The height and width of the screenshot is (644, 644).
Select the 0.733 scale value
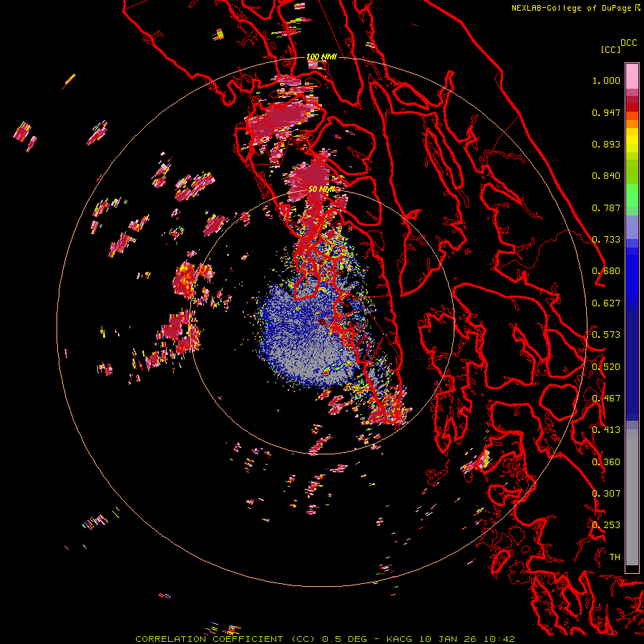click(x=606, y=240)
